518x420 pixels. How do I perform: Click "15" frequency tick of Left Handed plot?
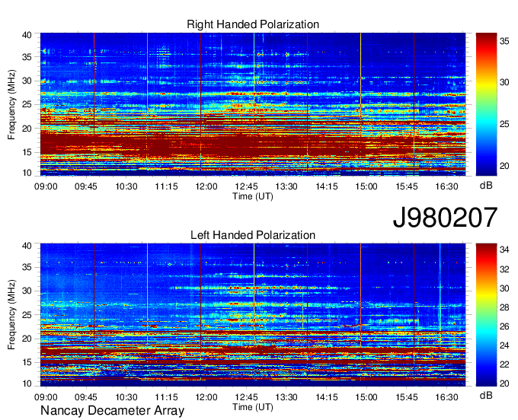click(x=27, y=363)
